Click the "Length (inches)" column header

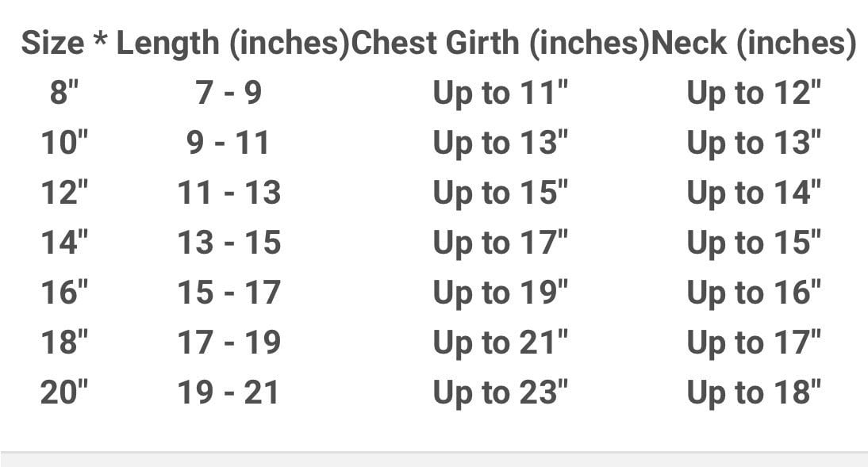point(233,44)
